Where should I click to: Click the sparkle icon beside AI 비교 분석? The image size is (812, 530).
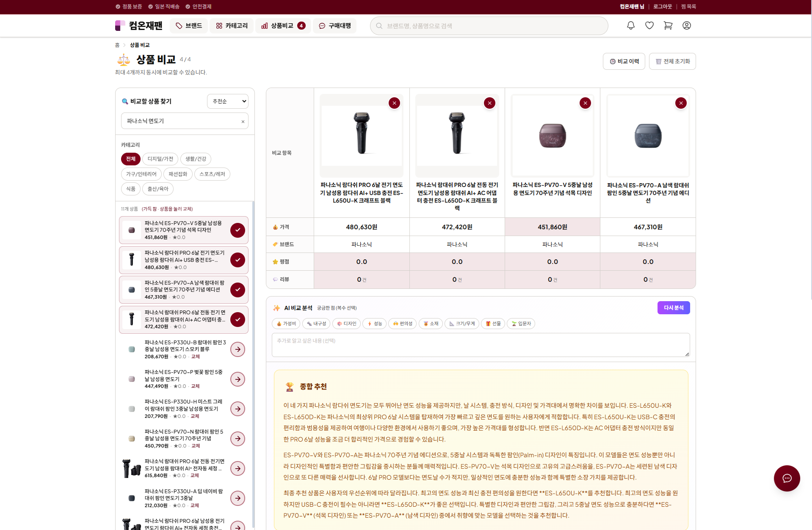[276, 308]
